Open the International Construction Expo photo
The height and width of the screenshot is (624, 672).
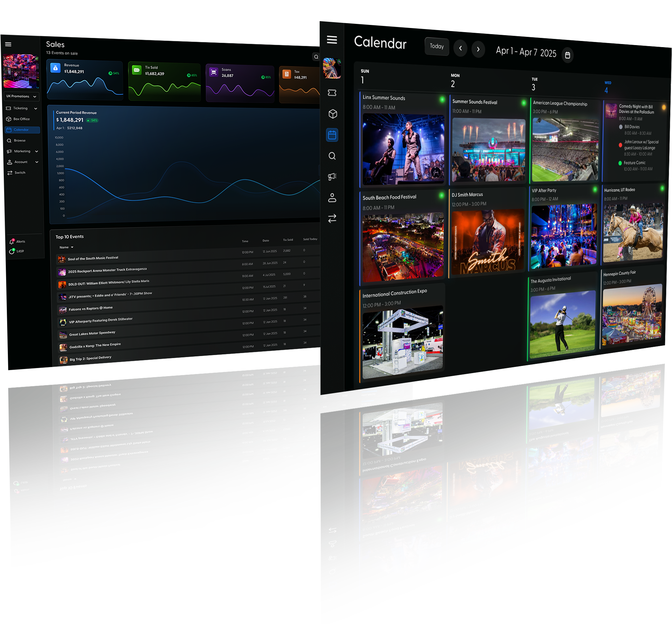click(x=403, y=342)
